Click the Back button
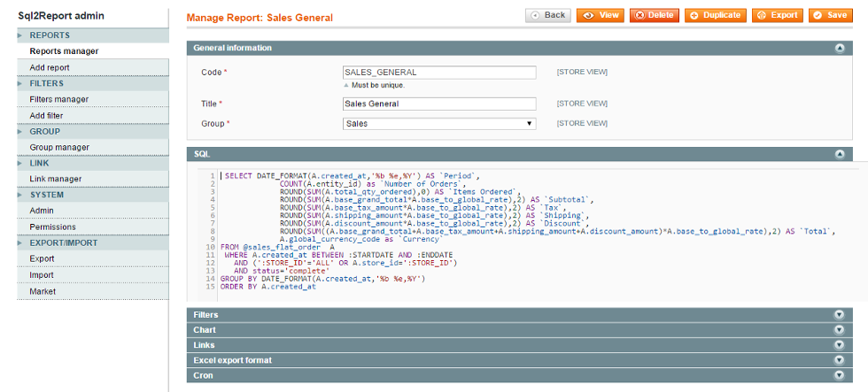This screenshot has height=392, width=868. [x=548, y=15]
